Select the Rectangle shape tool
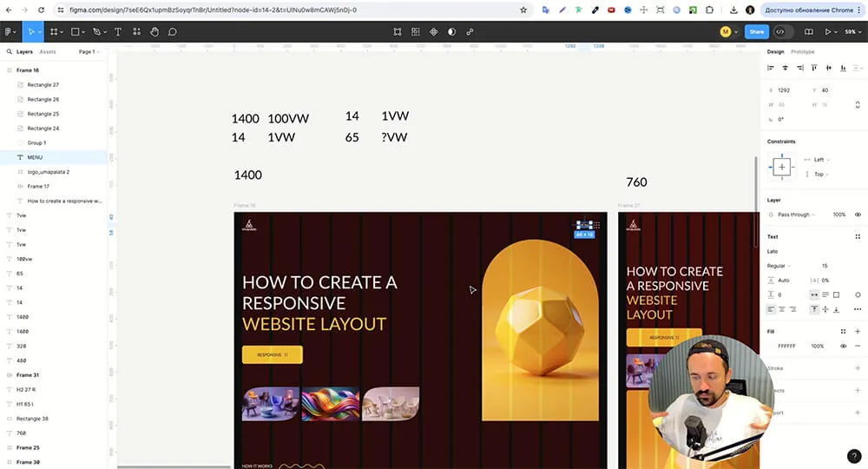 (76, 32)
